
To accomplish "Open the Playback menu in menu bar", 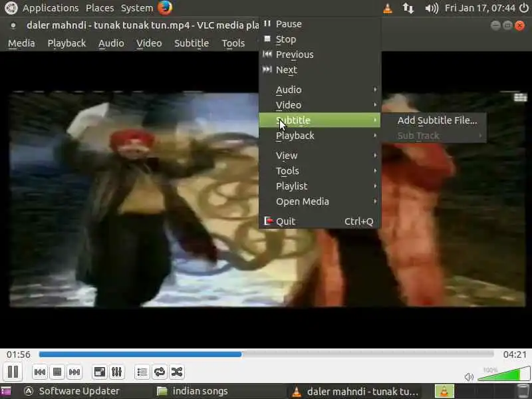I will (66, 43).
